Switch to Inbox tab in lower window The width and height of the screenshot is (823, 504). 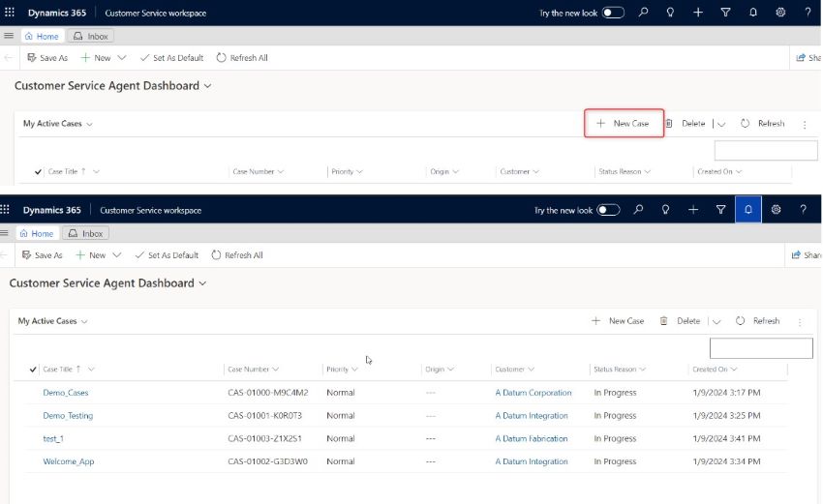click(86, 233)
